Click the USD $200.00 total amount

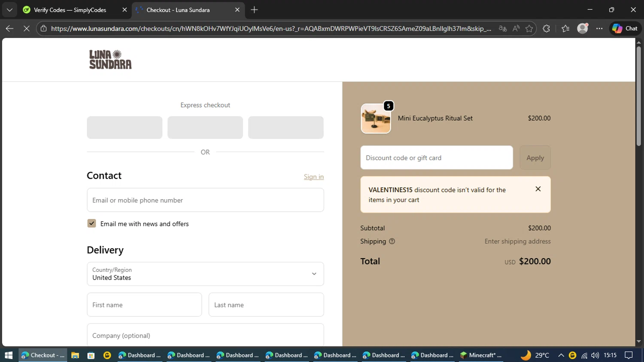[528, 261]
